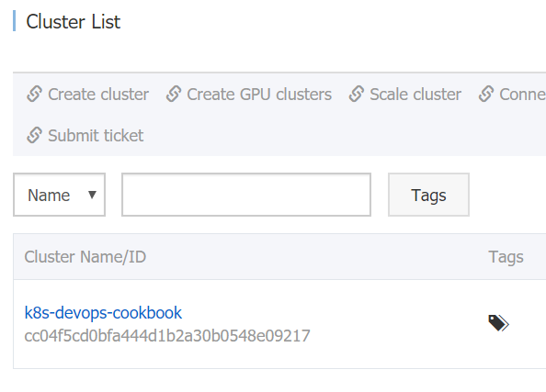
Task: Click the Tags column header
Action: point(506,257)
